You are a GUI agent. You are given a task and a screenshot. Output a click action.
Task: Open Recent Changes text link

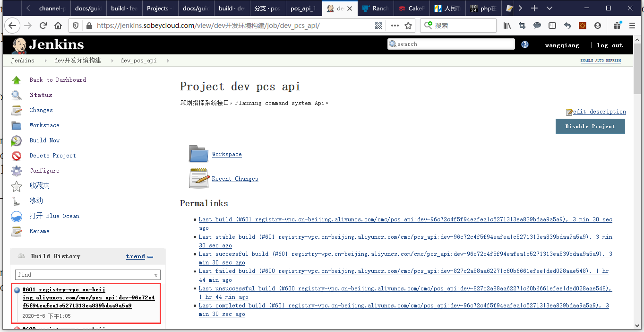235,179
